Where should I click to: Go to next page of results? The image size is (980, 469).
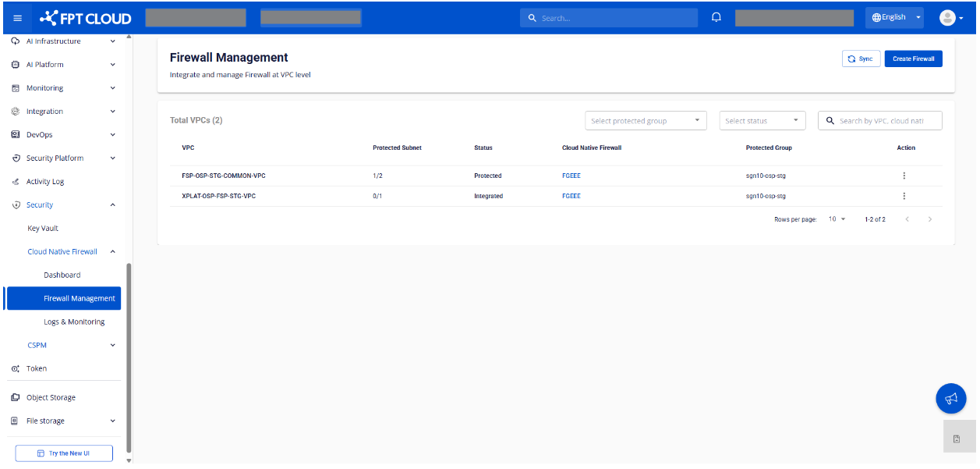pos(929,219)
